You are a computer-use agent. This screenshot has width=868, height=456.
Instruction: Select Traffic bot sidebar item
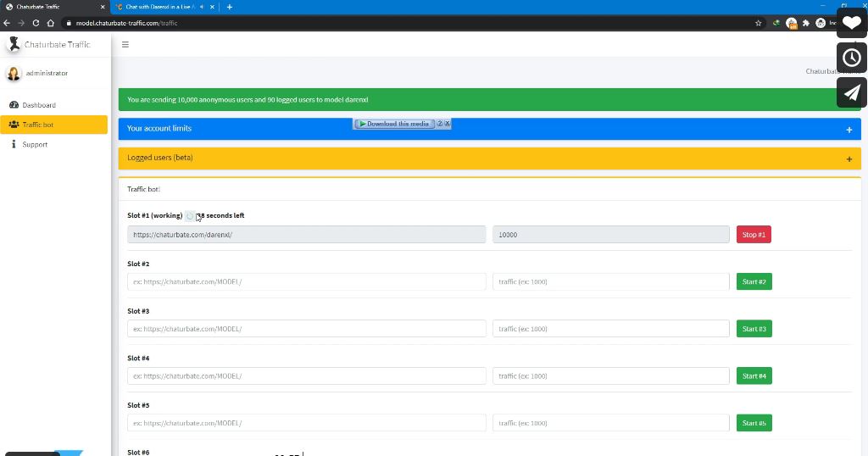click(38, 125)
